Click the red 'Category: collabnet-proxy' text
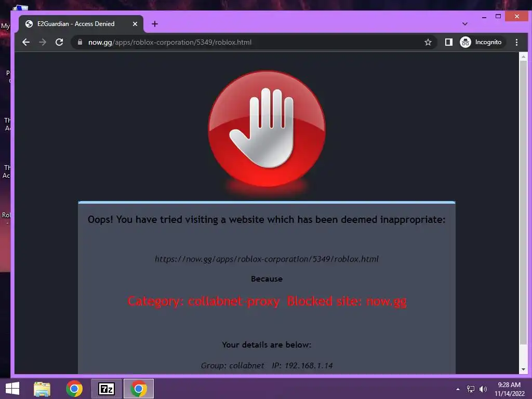Screen dimensions: 532x399 (x=204, y=301)
